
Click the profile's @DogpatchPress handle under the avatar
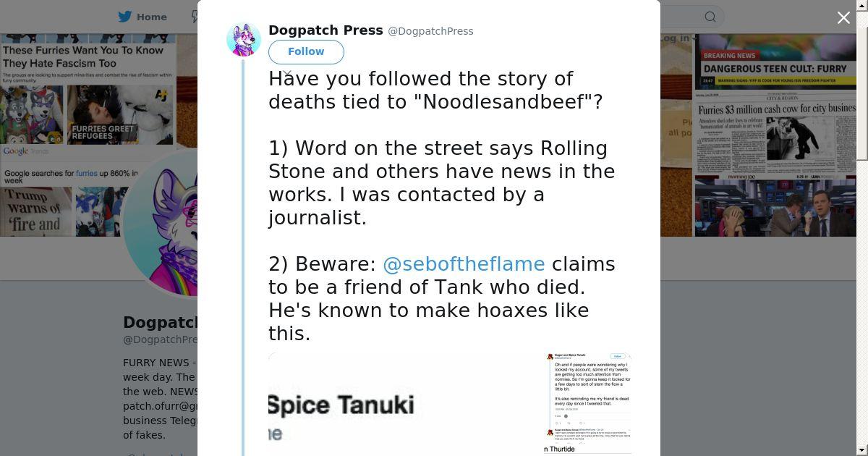(x=160, y=339)
